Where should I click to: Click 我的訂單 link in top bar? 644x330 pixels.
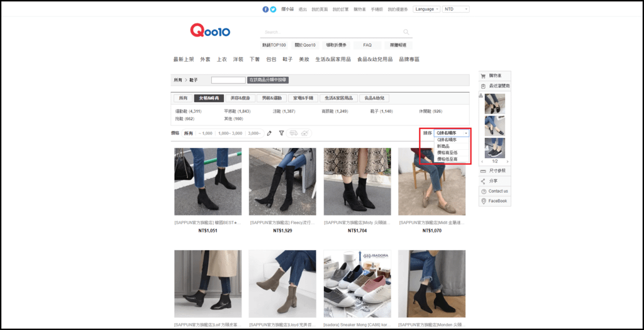click(x=339, y=9)
